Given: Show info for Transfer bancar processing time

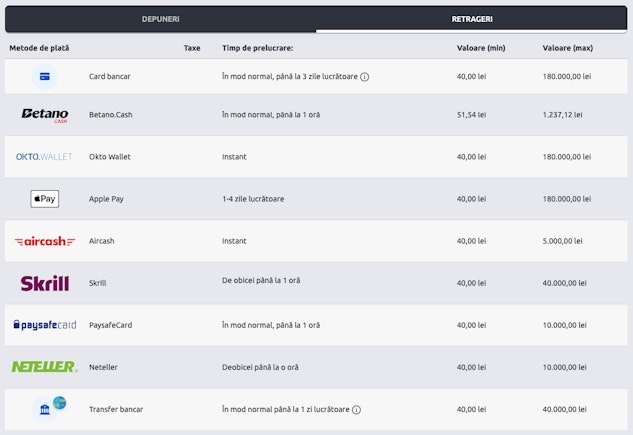Looking at the screenshot, I should tap(356, 409).
